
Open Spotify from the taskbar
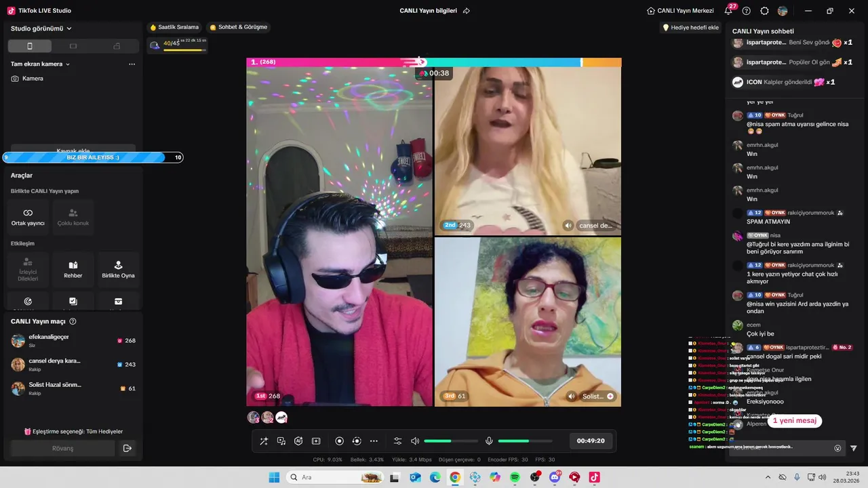(515, 477)
